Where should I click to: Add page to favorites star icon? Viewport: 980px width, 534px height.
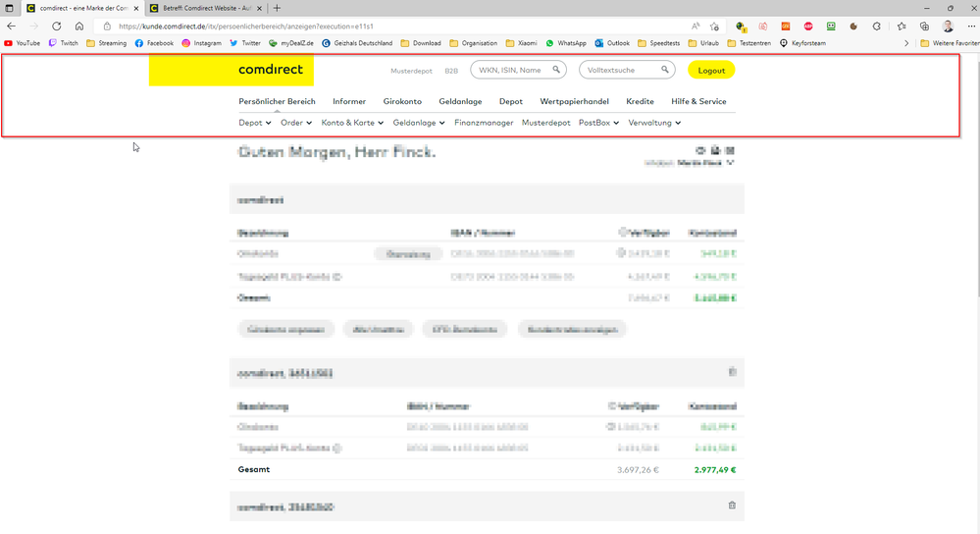714,26
